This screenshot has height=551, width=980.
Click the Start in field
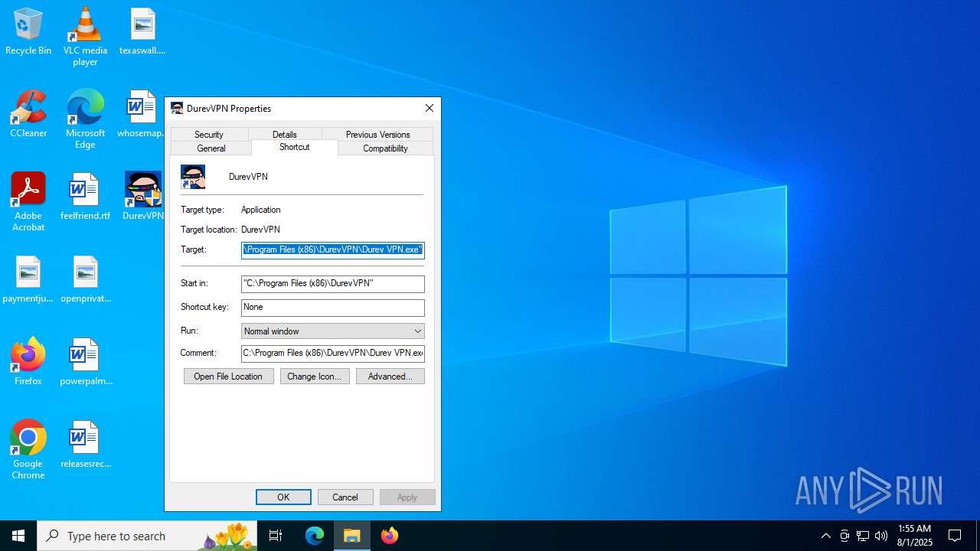coord(333,284)
